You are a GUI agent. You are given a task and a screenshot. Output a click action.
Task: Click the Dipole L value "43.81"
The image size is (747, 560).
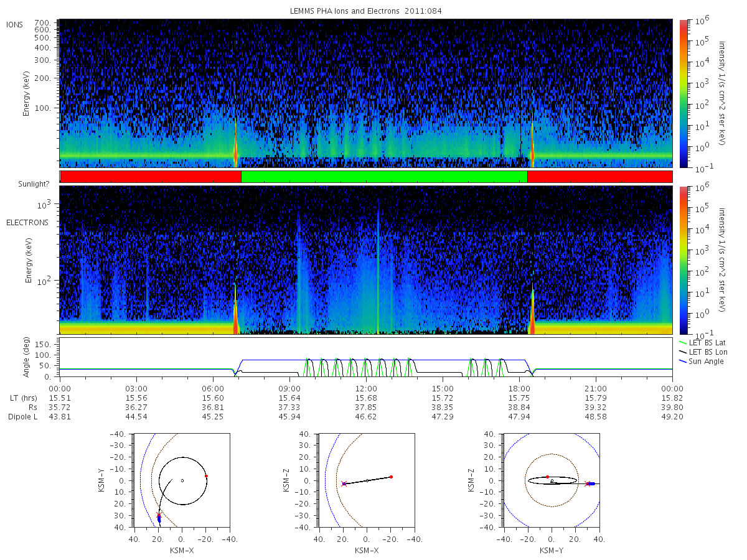[60, 417]
